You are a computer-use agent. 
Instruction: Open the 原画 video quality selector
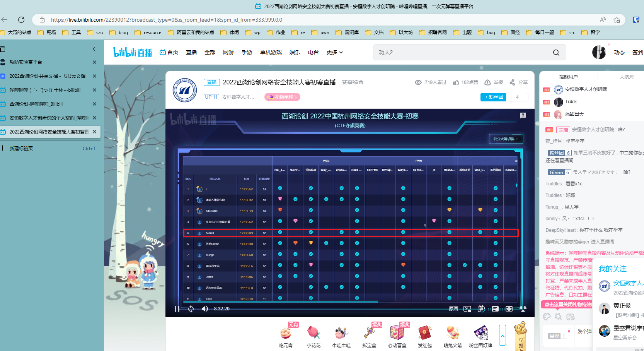click(x=453, y=309)
